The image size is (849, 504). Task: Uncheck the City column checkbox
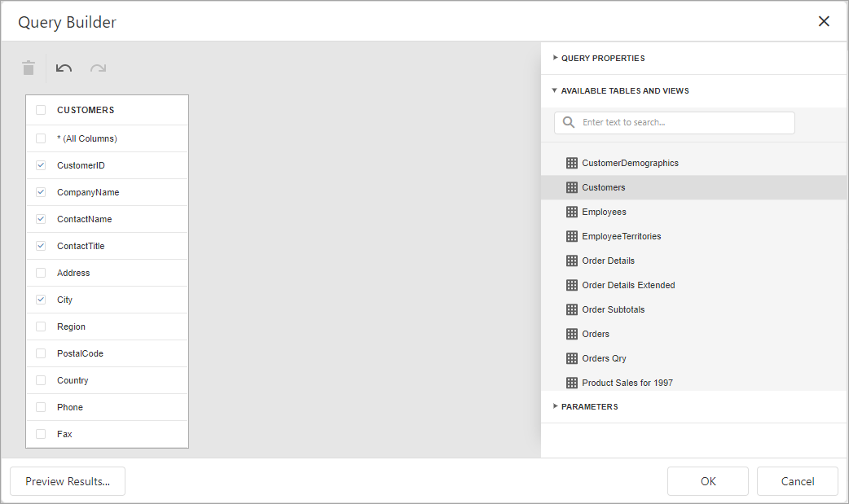41,300
